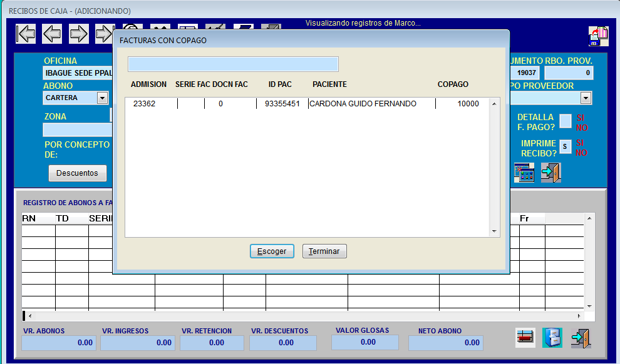Open the blue file cabinet icon
Viewport: 620px width, 364px height.
coord(552,338)
